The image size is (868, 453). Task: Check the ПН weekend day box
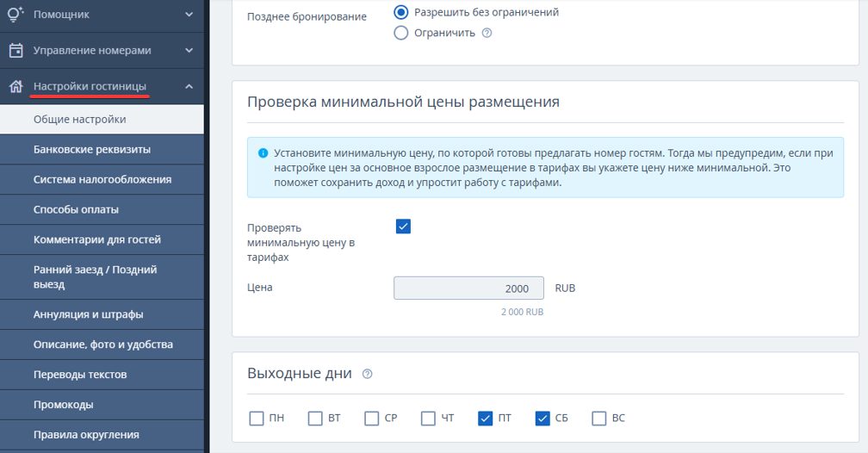tap(257, 418)
